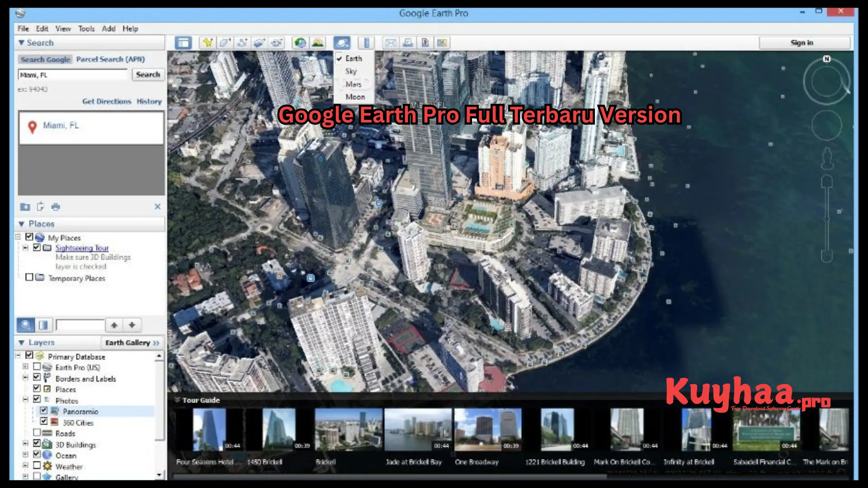Switch to Parcel Search (APN) tab

tap(110, 59)
